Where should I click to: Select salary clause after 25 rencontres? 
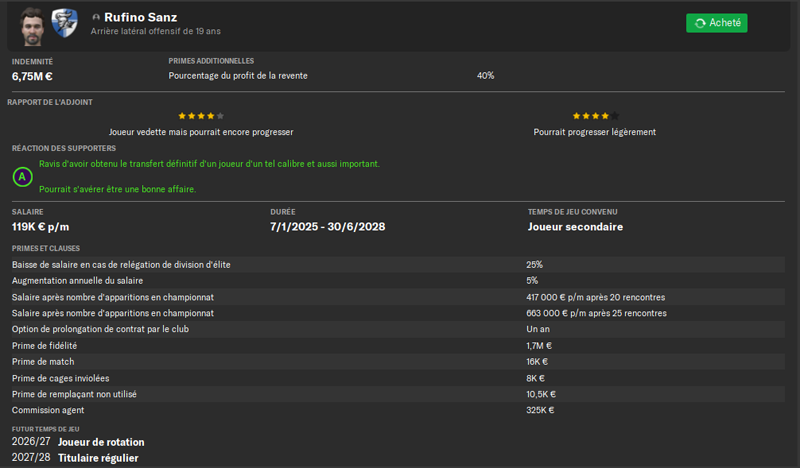coord(398,313)
